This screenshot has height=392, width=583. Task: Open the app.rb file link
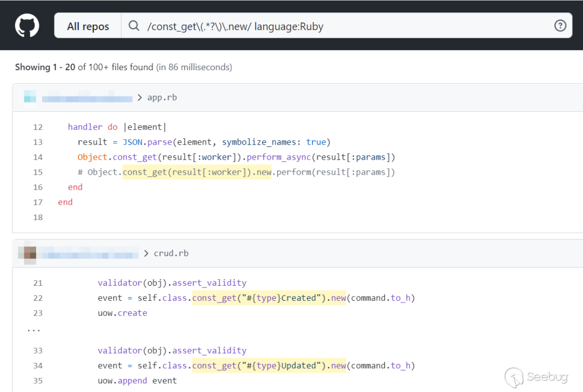(x=162, y=98)
